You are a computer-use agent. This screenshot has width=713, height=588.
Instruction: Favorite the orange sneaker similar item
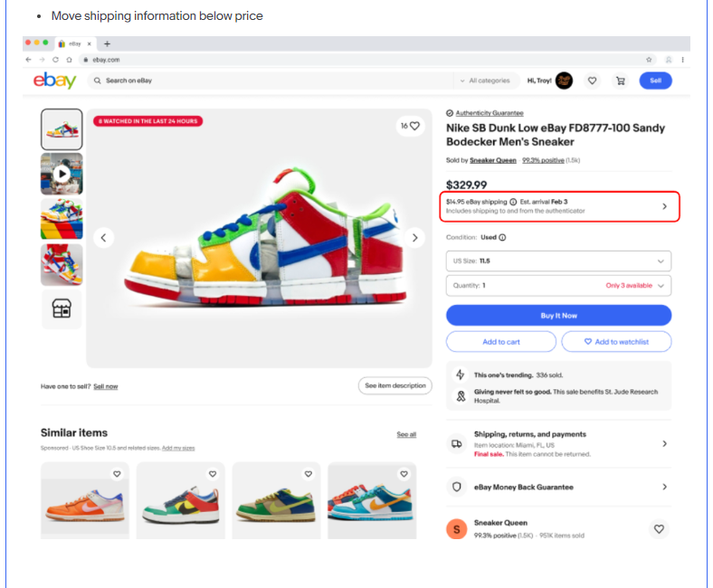point(117,474)
